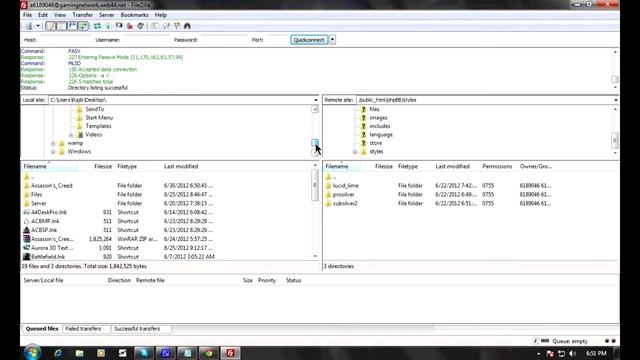Open Local site path dropdown
Image resolution: width=640 pixels, height=360 pixels.
click(x=316, y=100)
